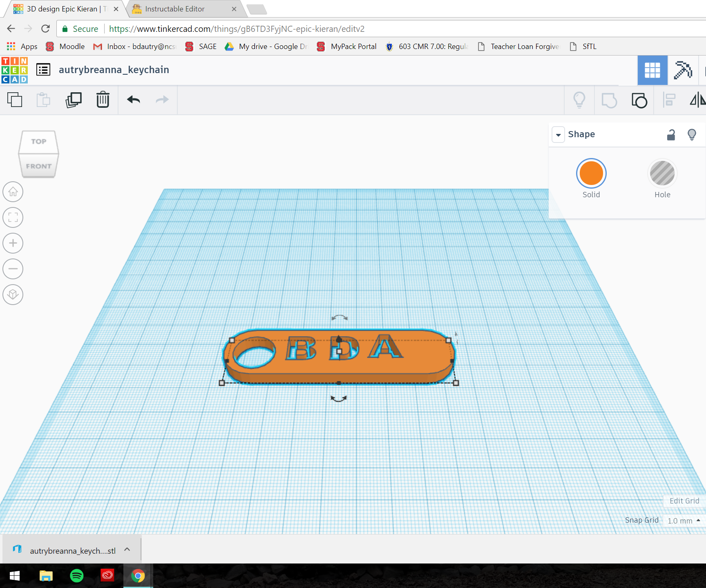Click the letter A on keychain
This screenshot has height=588, width=706.
[x=385, y=346]
